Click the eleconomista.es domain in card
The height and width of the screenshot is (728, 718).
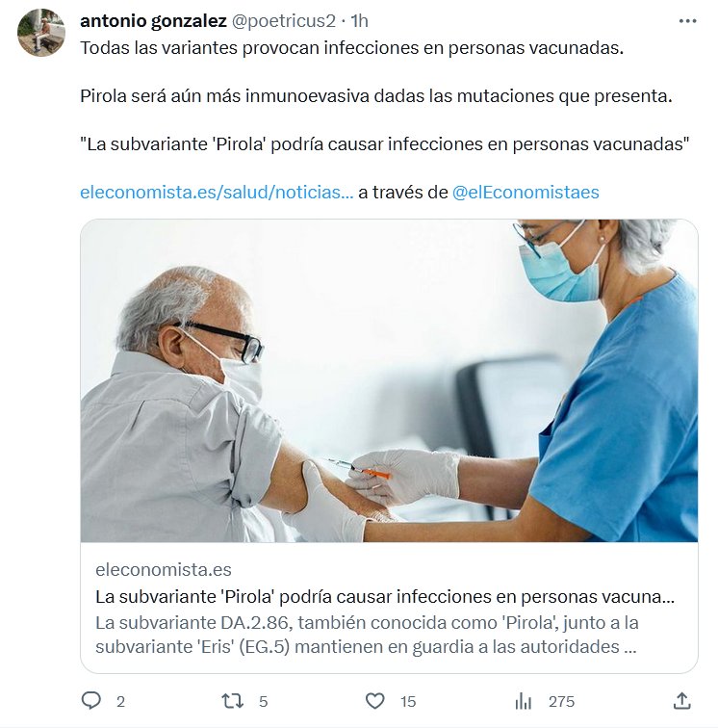pyautogui.click(x=164, y=570)
